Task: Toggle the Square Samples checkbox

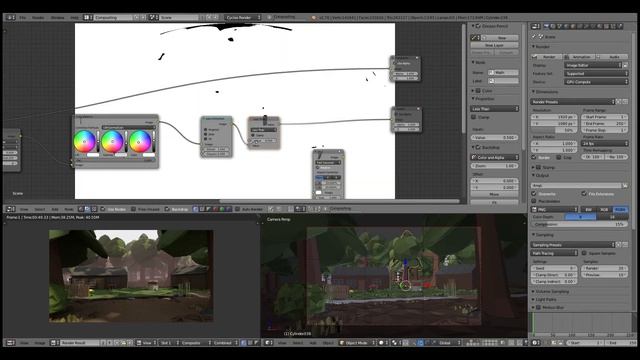Action: coord(584,253)
